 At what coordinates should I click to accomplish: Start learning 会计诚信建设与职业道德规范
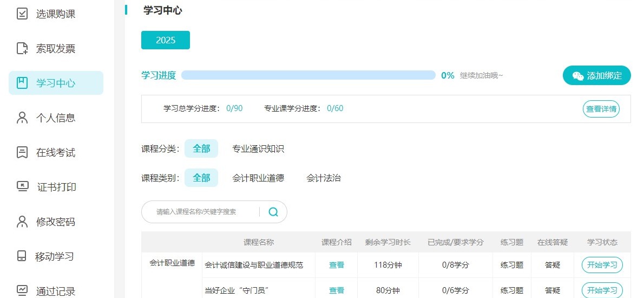pyautogui.click(x=602, y=265)
